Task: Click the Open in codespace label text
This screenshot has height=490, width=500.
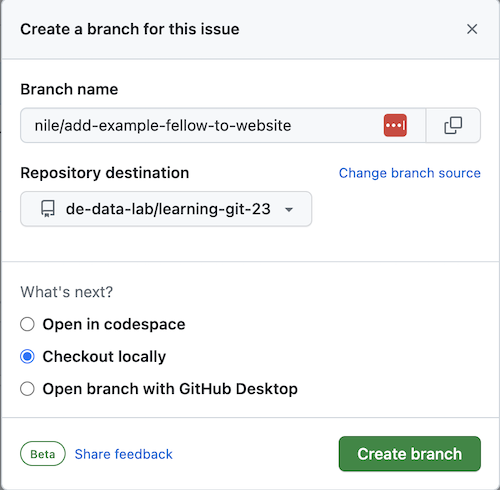Action: pos(114,324)
